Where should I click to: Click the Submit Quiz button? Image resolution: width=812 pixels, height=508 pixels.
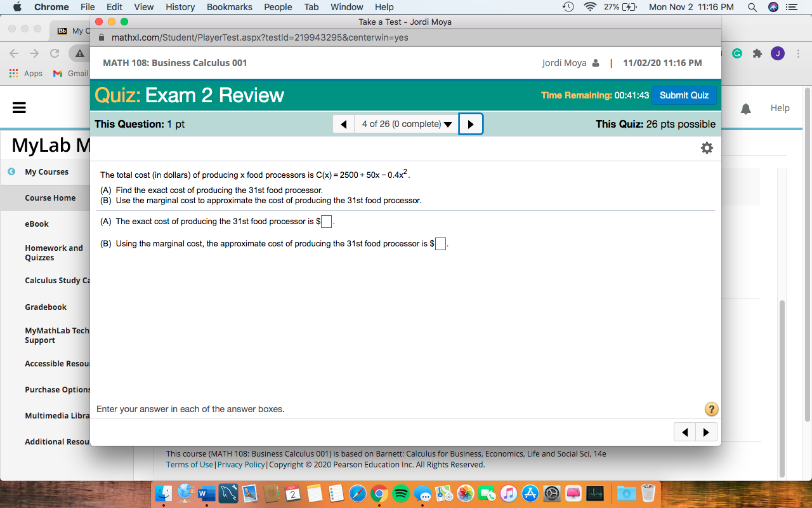click(x=684, y=95)
